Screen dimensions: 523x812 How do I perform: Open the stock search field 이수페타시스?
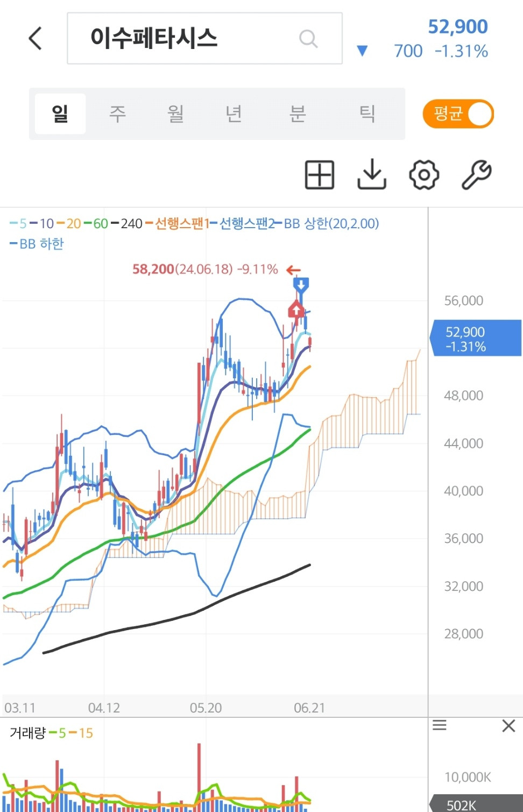coord(204,38)
